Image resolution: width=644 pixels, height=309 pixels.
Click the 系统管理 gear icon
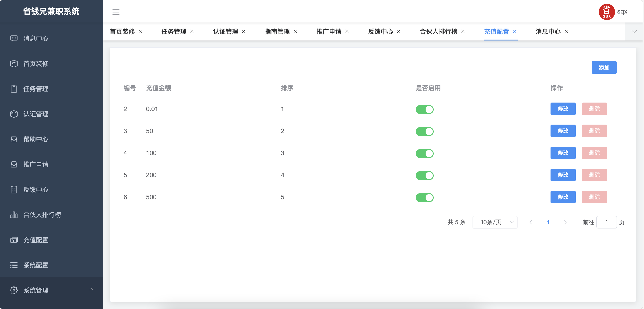coord(14,290)
